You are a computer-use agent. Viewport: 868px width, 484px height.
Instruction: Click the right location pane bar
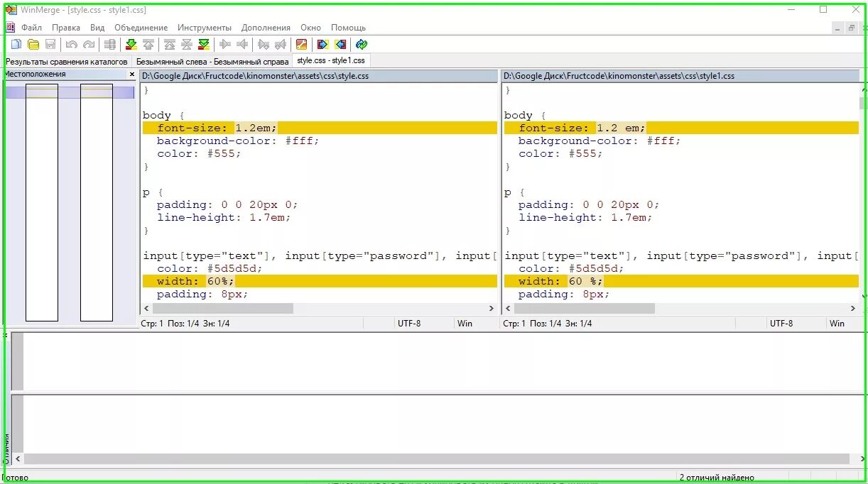click(97, 202)
